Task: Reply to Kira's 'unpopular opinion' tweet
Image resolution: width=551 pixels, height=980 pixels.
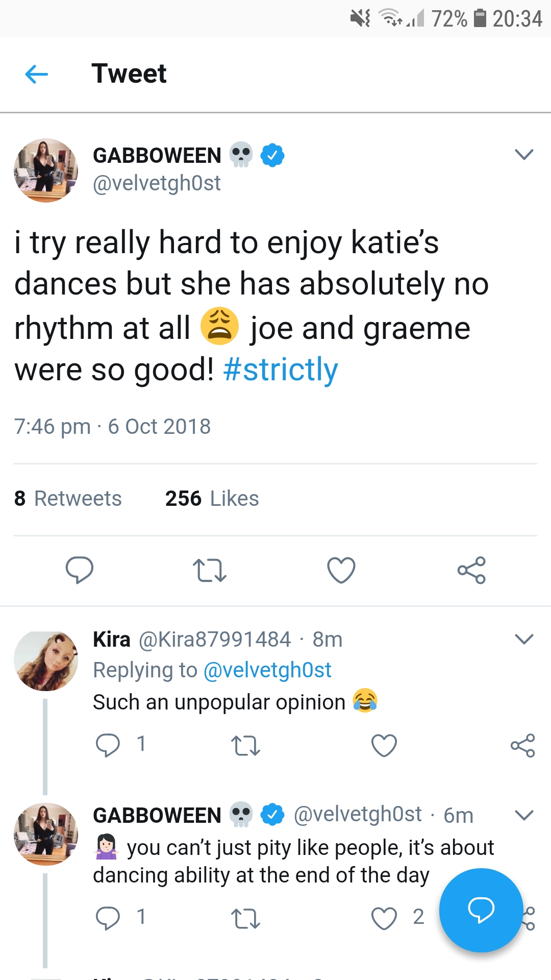Action: [x=108, y=745]
